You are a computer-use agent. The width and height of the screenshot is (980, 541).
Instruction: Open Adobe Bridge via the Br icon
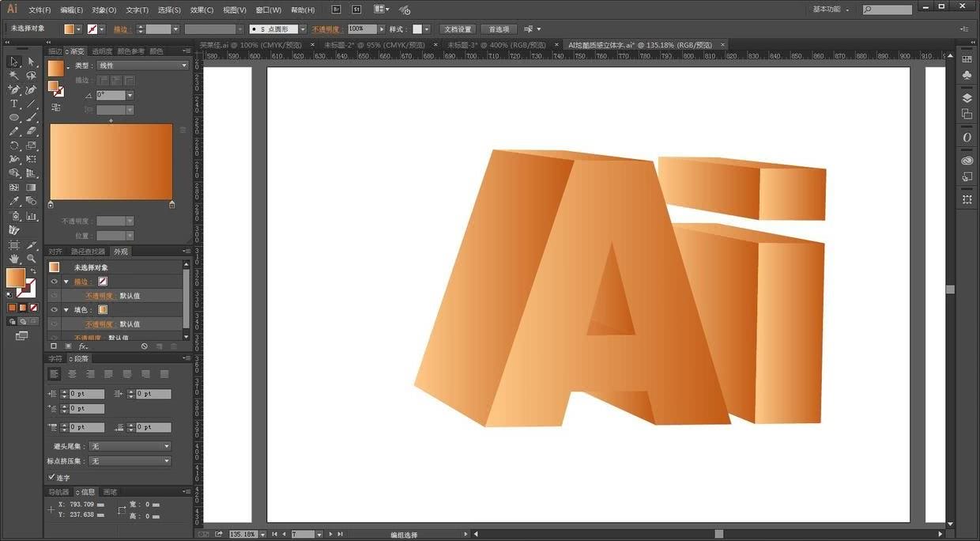tap(337, 9)
